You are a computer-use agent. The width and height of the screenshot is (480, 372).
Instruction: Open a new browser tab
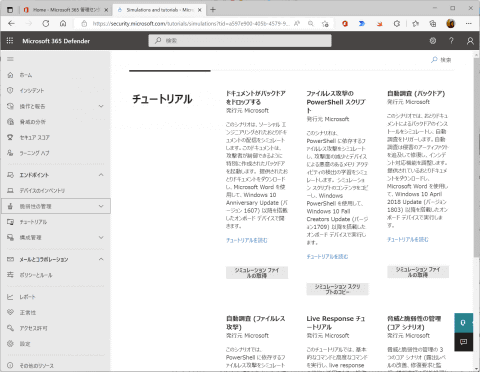tap(213, 10)
